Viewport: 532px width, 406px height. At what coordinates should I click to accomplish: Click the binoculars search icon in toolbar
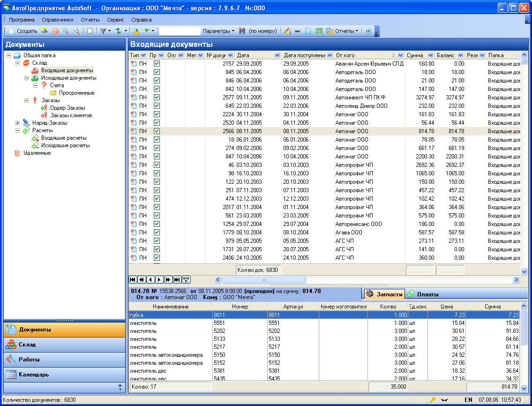coord(242,31)
